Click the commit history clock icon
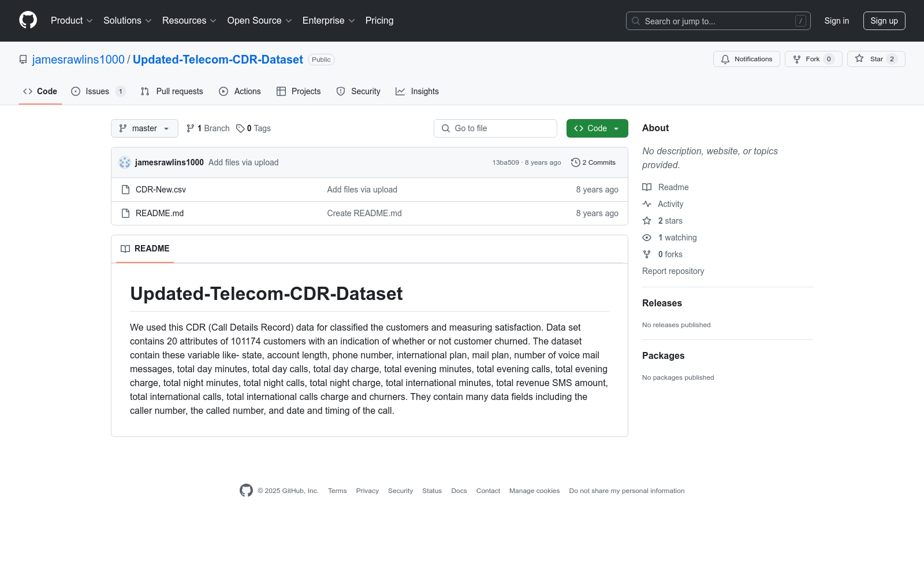 575,162
